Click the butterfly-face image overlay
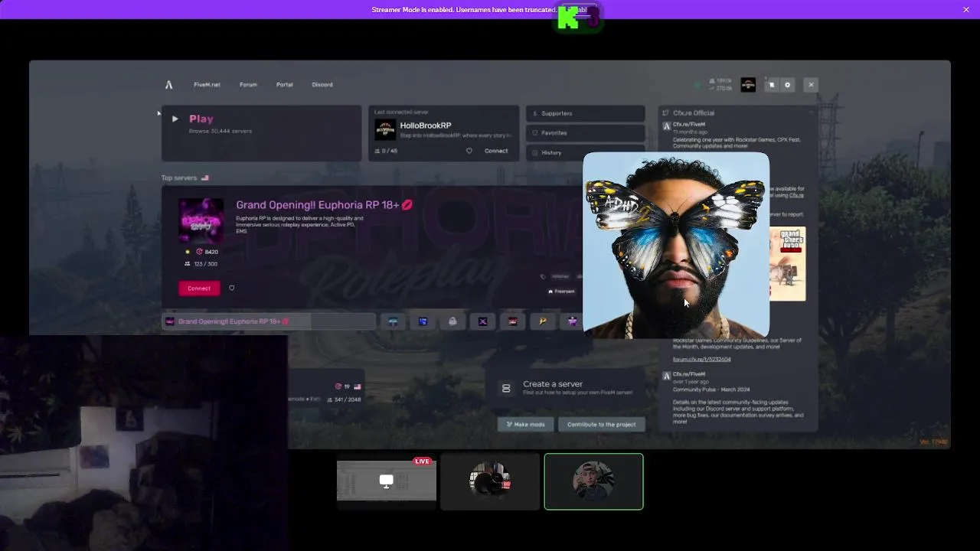Image resolution: width=980 pixels, height=551 pixels. tap(676, 245)
